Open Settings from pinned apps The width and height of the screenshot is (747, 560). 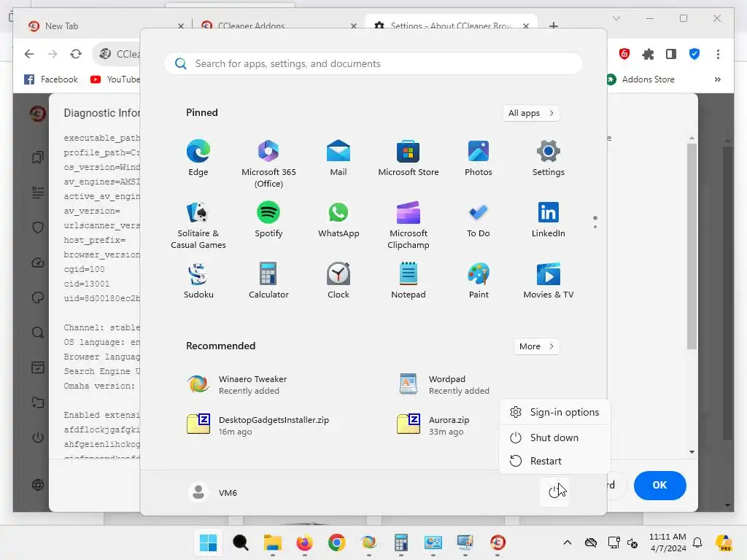pyautogui.click(x=549, y=158)
